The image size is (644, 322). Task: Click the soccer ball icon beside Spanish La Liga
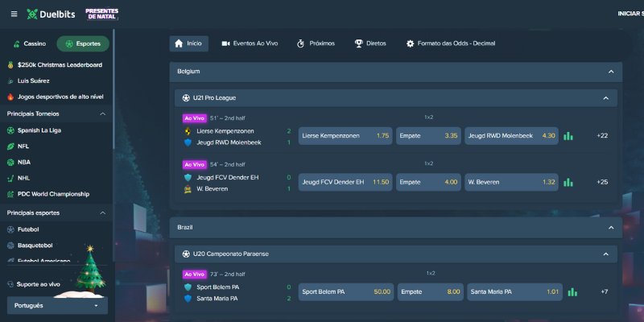(x=10, y=130)
